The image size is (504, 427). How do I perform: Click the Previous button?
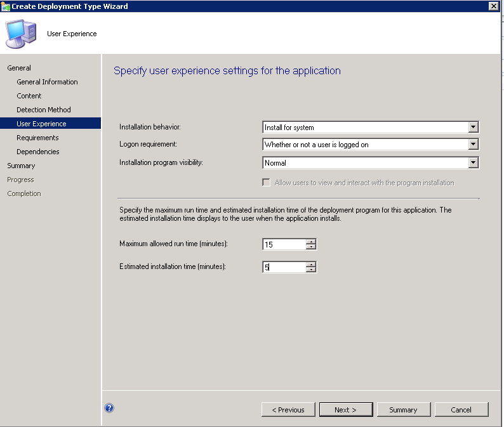pyautogui.click(x=288, y=410)
